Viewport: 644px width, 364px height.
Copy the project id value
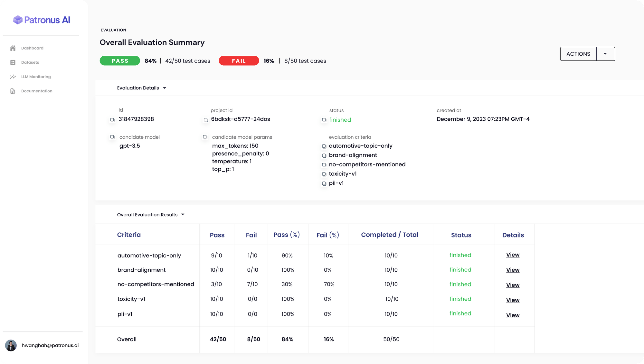(x=205, y=120)
